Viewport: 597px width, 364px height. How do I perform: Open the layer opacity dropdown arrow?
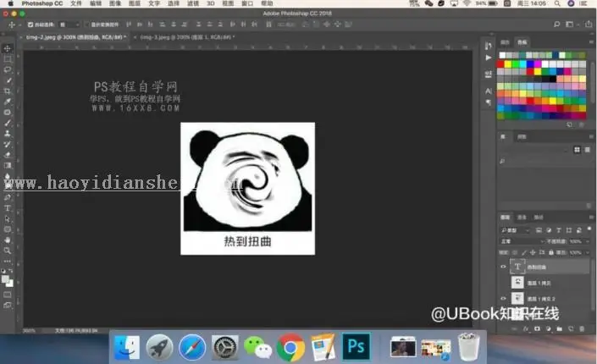tap(588, 241)
